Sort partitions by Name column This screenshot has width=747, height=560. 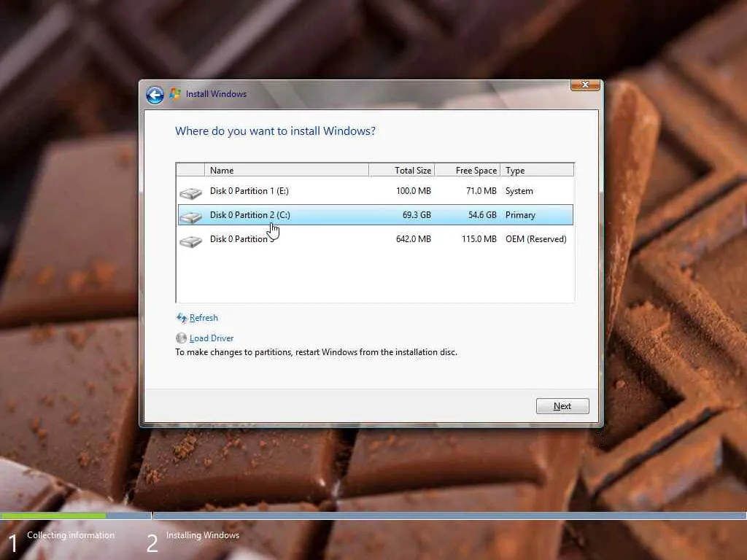pyautogui.click(x=286, y=170)
